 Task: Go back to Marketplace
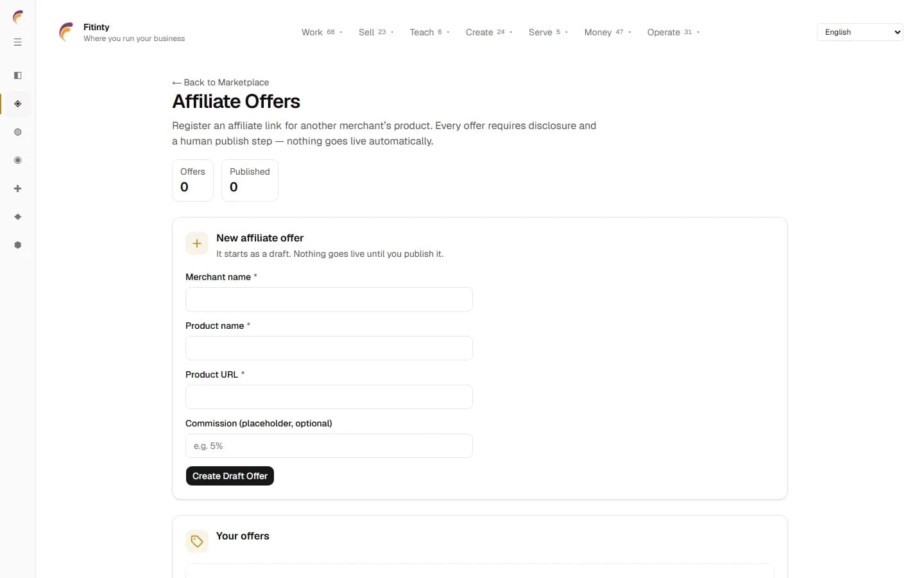(x=221, y=82)
